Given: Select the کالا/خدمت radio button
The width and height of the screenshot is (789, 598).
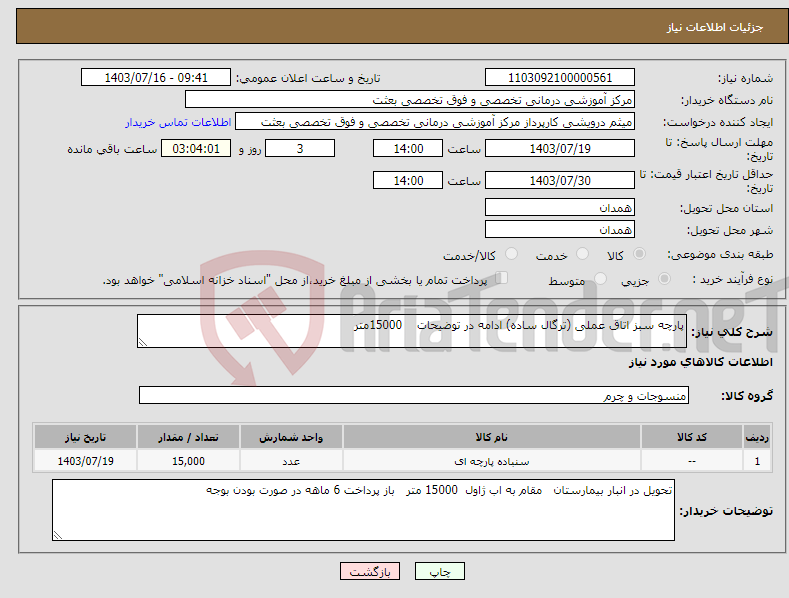Looking at the screenshot, I should (x=511, y=254).
